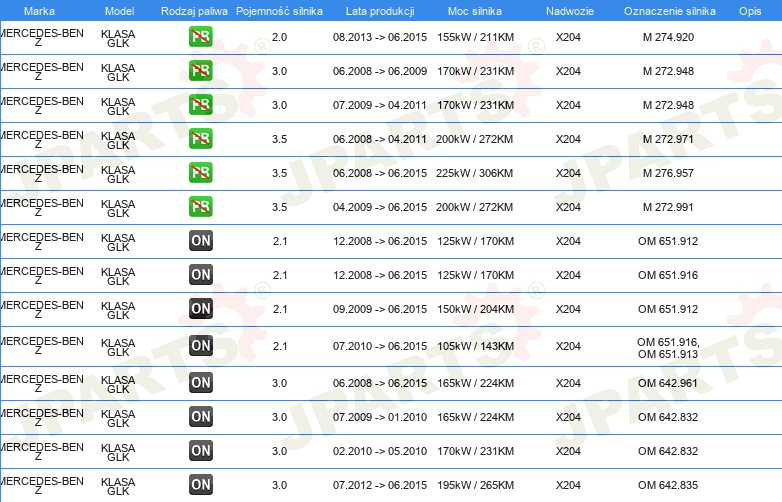Select the Nadwozie column header
Viewport: 782px width, 502px height.
[570, 11]
